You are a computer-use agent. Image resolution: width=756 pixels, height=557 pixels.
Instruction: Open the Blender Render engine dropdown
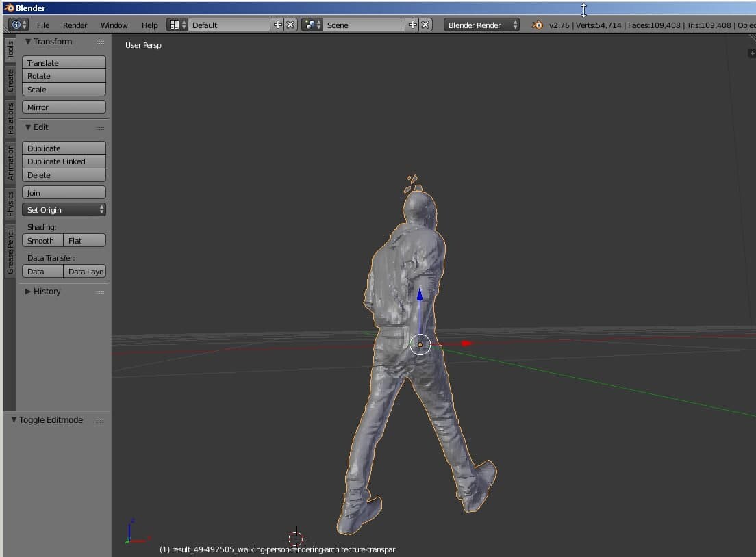click(481, 25)
